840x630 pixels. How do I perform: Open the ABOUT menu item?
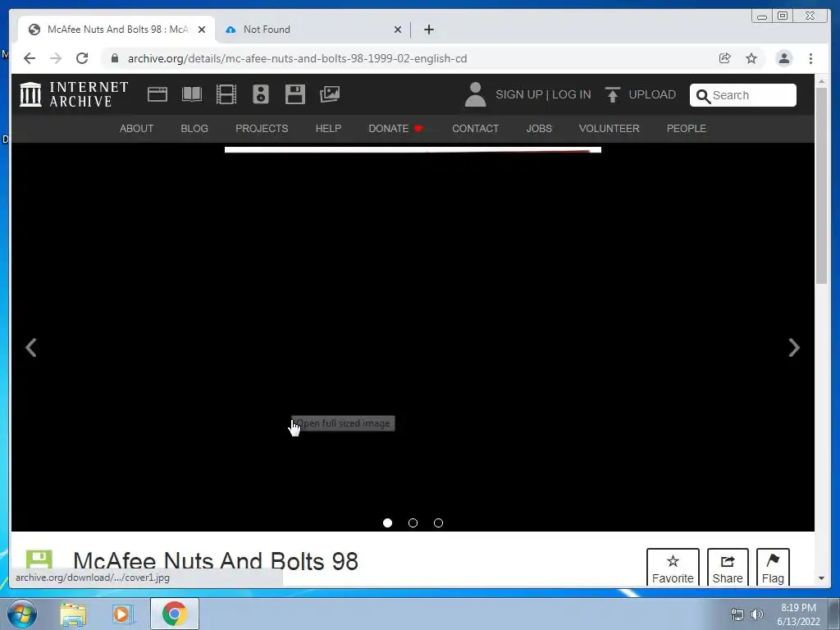coord(136,129)
